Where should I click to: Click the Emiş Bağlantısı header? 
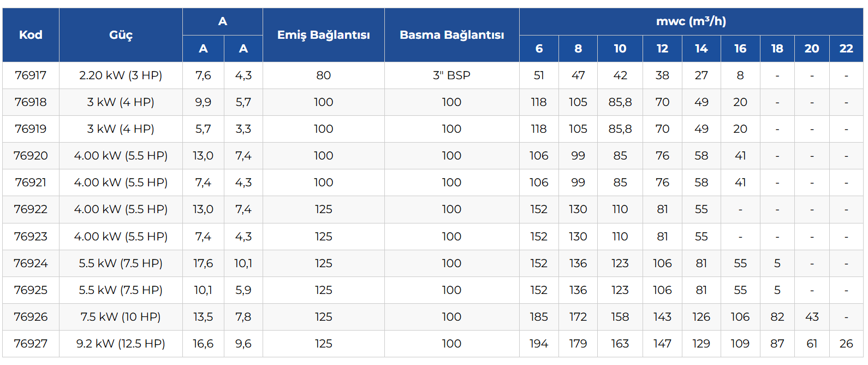pyautogui.click(x=323, y=35)
